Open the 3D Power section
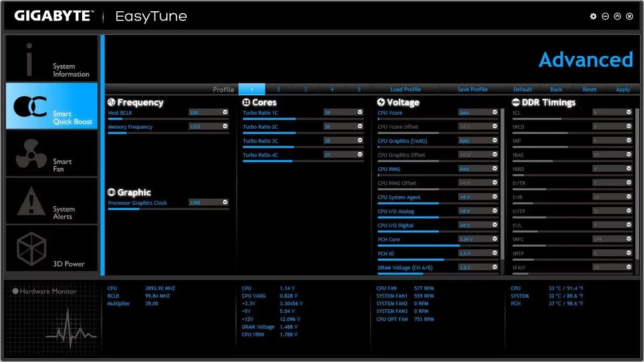The height and width of the screenshot is (362, 644). click(x=52, y=248)
